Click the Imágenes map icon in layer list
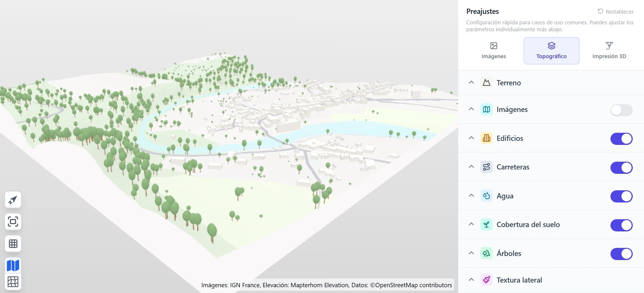644x293 pixels. click(x=487, y=109)
